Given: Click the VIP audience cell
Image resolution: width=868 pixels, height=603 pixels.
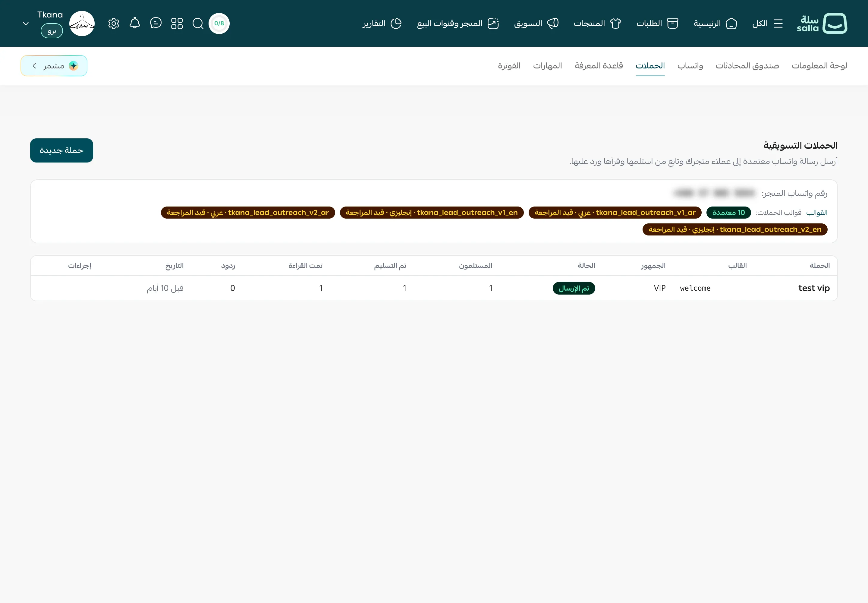Looking at the screenshot, I should pos(659,288).
